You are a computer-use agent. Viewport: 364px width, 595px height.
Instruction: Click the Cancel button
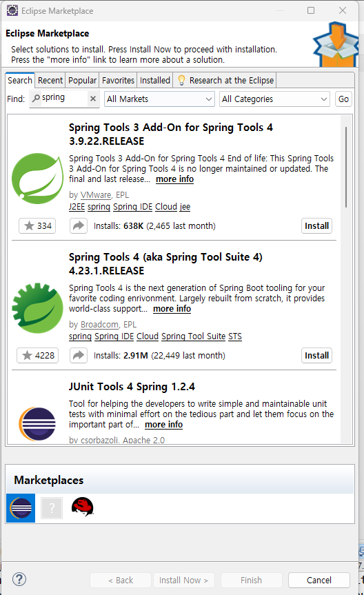(318, 581)
